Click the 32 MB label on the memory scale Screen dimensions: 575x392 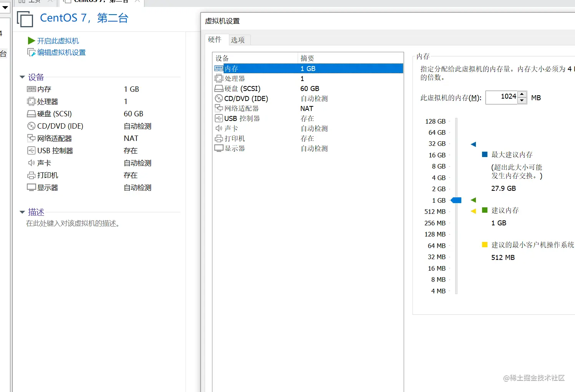[x=437, y=257]
